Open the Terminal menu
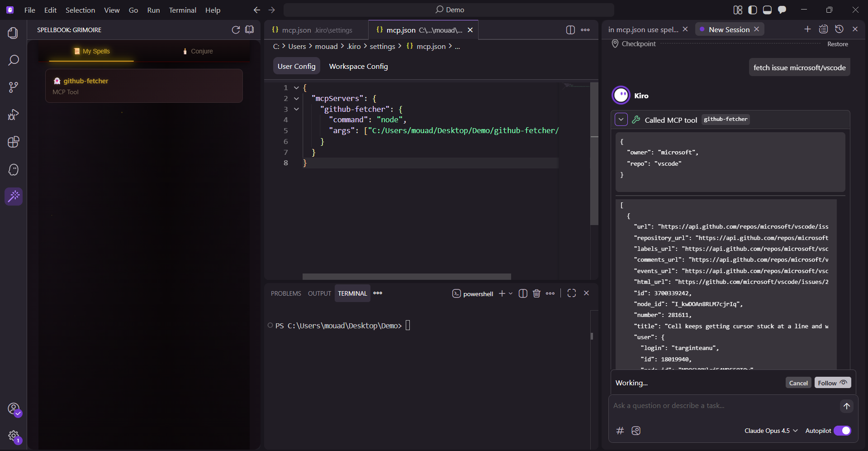Viewport: 868px width, 451px height. pos(182,10)
